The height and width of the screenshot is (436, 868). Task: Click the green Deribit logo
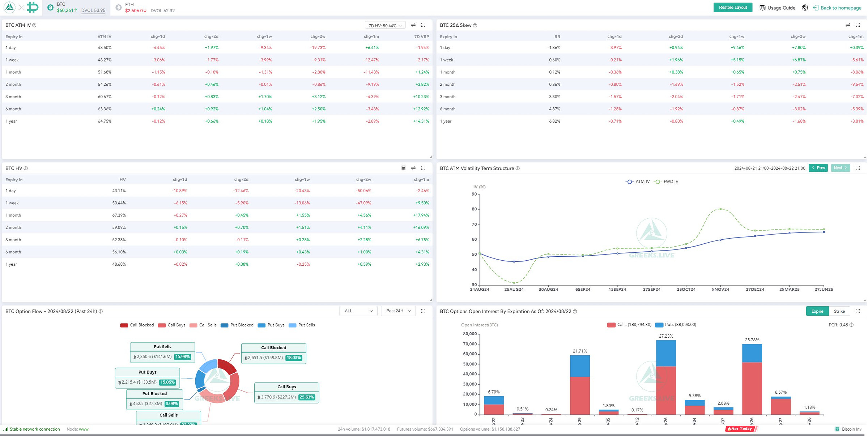33,7
